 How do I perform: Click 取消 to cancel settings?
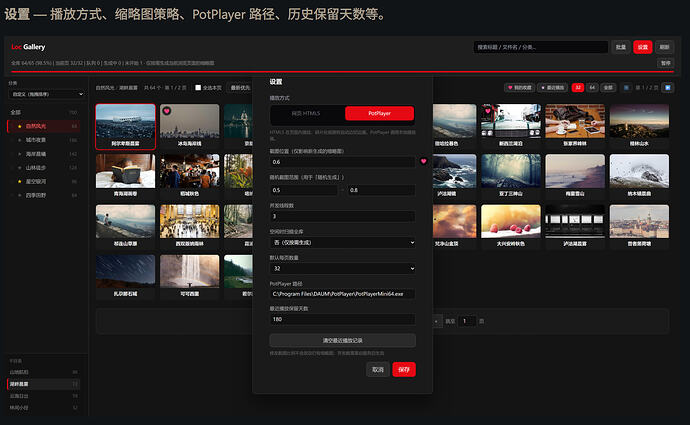(x=378, y=370)
